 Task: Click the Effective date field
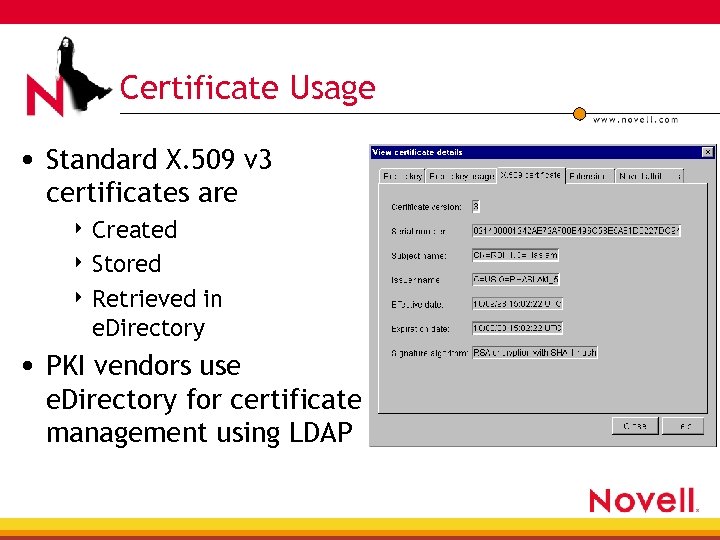click(x=517, y=304)
